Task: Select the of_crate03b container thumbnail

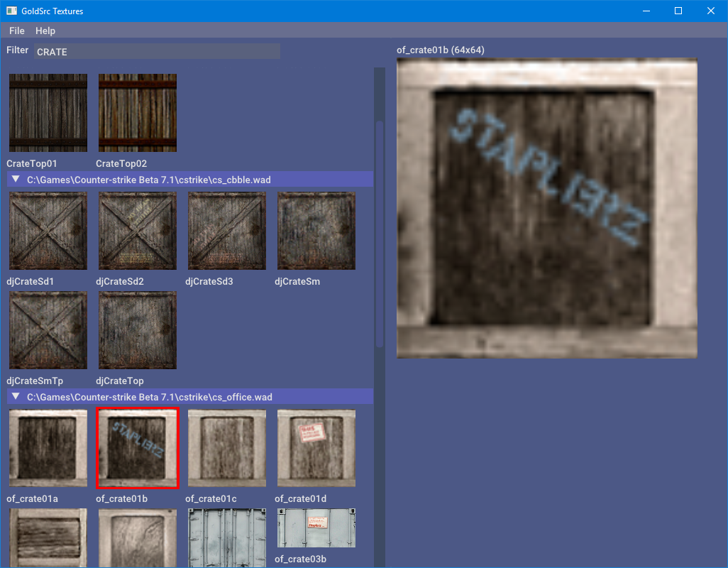Action: pyautogui.click(x=316, y=528)
